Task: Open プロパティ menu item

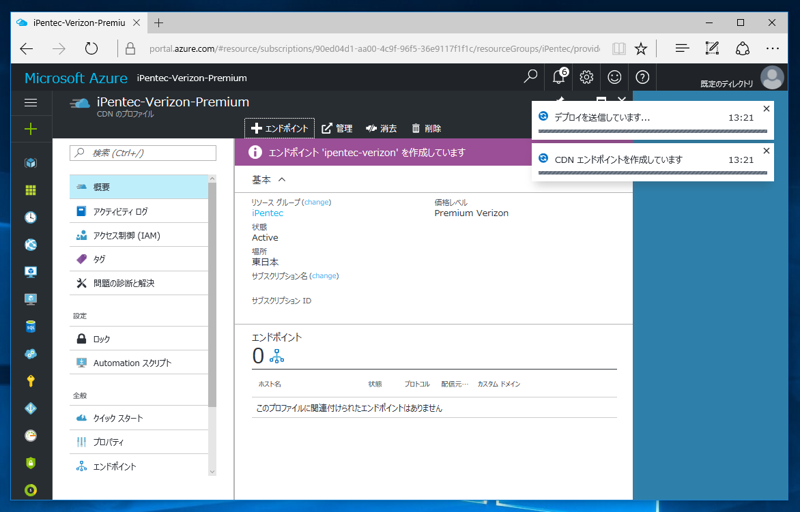Action: click(139, 442)
